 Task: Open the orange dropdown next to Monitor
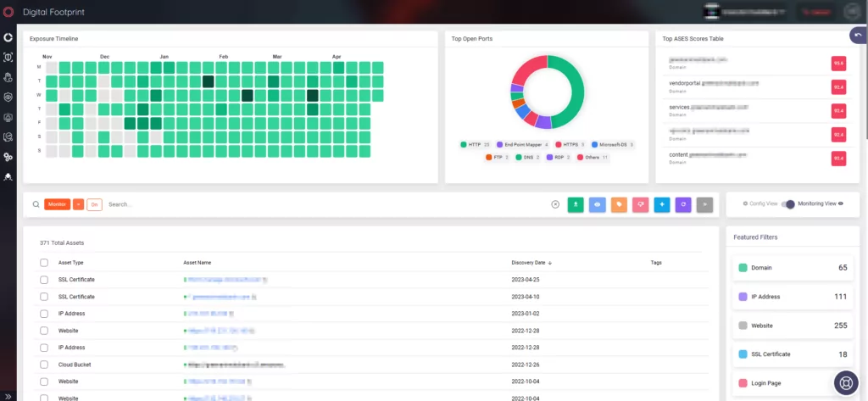[79, 204]
